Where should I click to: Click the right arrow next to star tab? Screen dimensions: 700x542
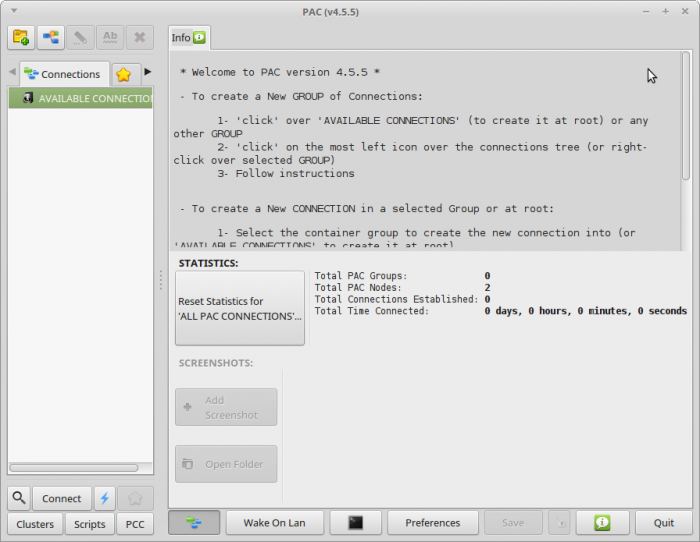pos(148,71)
